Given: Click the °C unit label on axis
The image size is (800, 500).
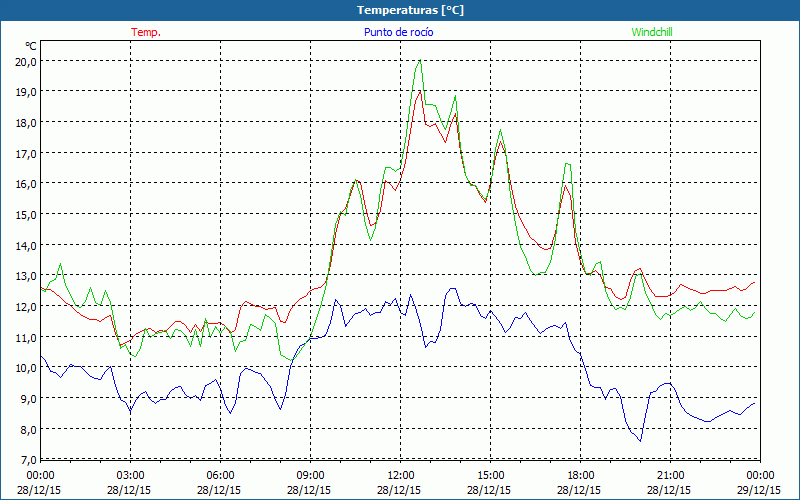Looking at the screenshot, I should click(31, 46).
